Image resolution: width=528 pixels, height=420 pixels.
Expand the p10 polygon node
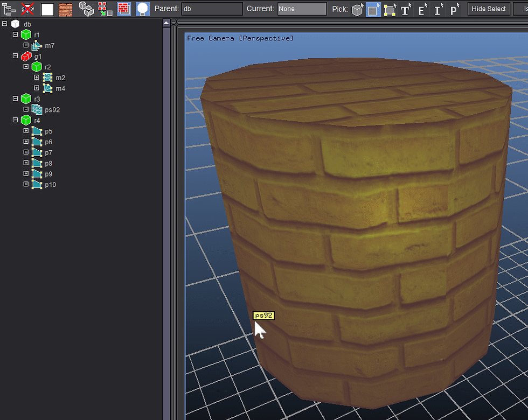(x=26, y=184)
